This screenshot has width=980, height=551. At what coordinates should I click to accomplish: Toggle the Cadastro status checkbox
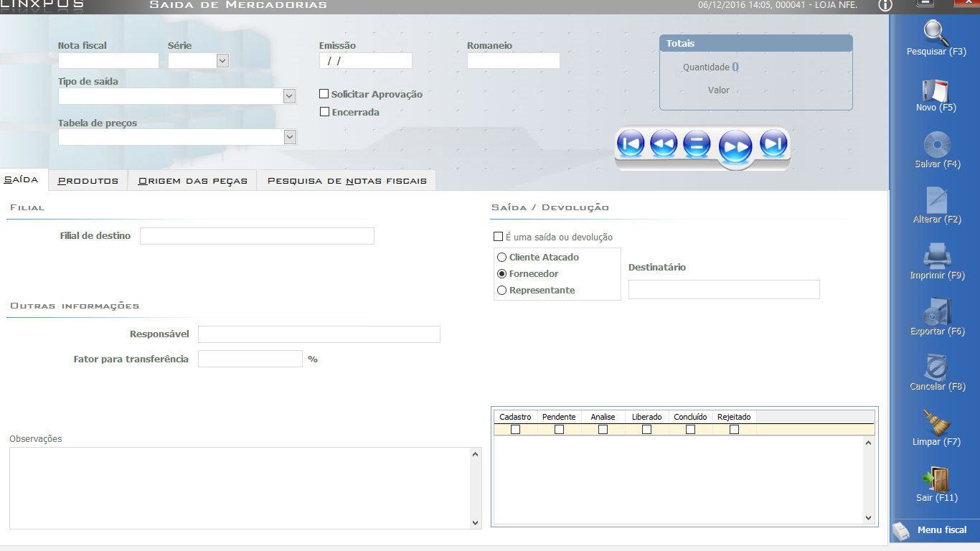click(x=515, y=430)
